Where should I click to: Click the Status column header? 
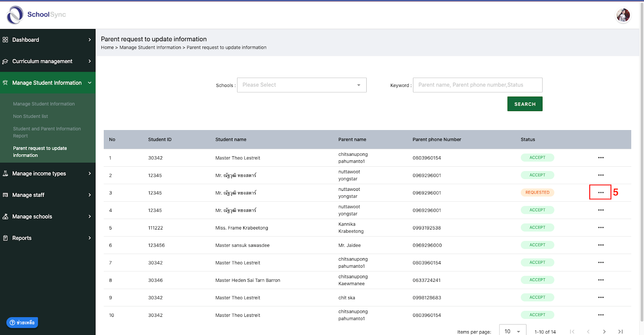coord(528,140)
